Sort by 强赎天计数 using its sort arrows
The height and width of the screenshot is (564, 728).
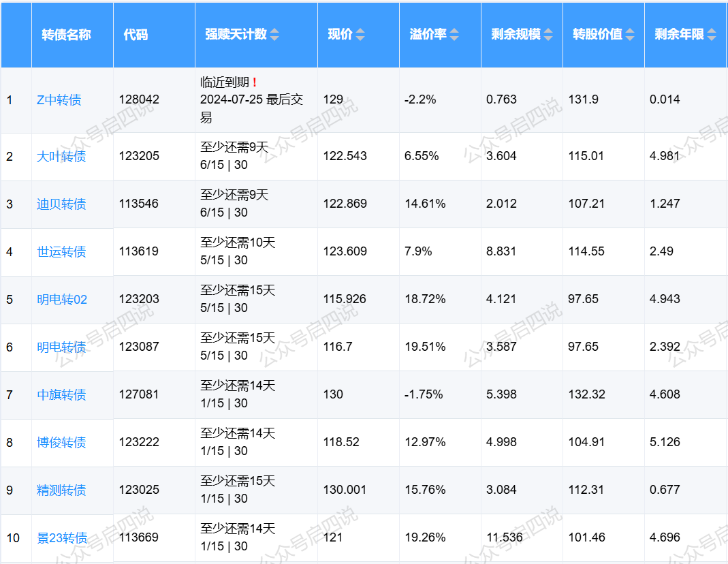(x=274, y=35)
